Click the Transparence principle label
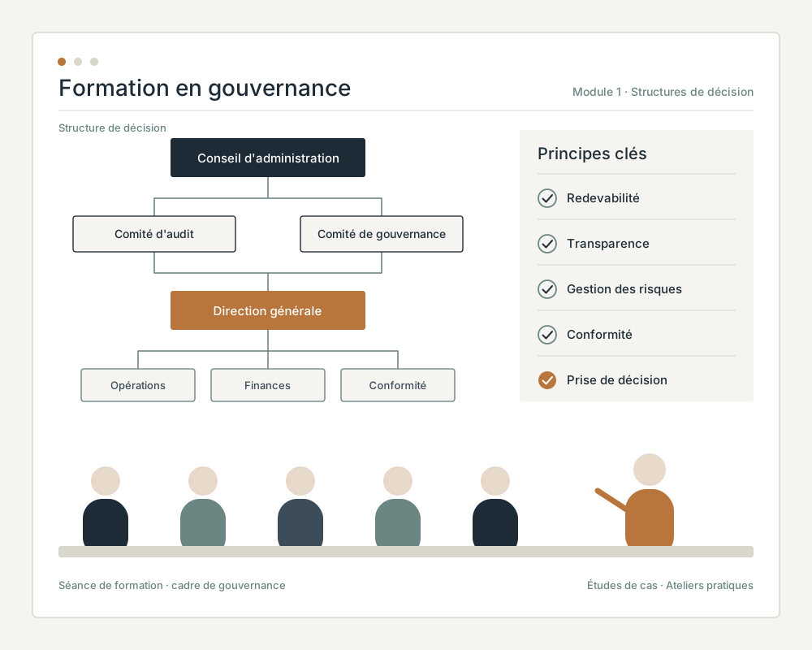Viewport: 812px width, 650px height. [x=608, y=244]
